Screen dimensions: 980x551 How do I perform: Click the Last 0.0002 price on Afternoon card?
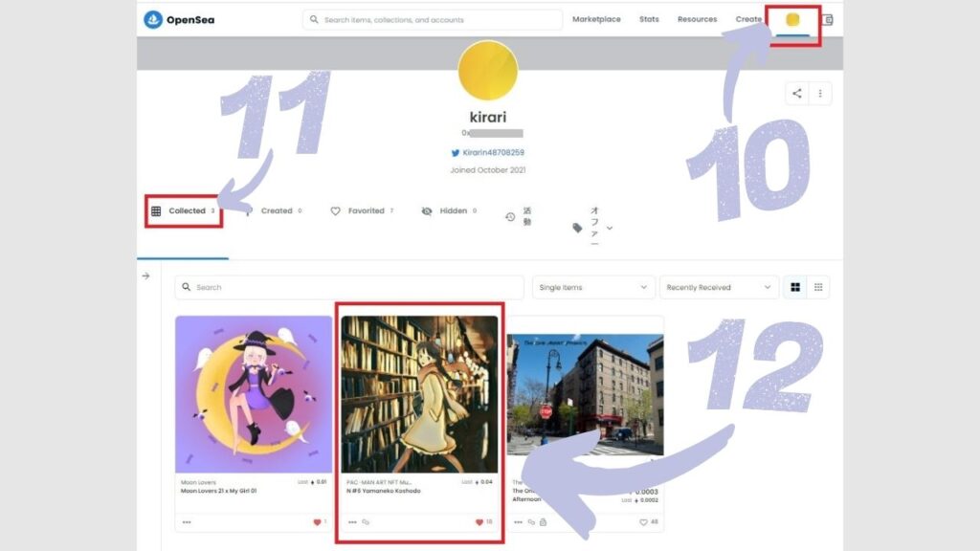pyautogui.click(x=639, y=500)
